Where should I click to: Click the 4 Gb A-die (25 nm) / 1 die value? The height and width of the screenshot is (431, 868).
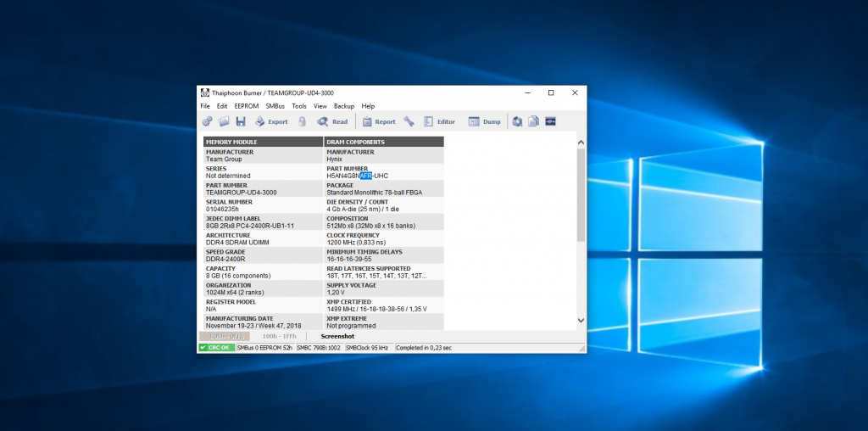point(363,210)
